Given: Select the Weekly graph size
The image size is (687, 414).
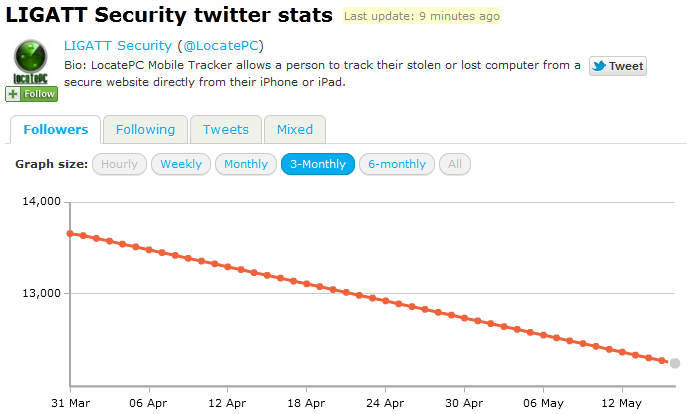Looking at the screenshot, I should tap(181, 164).
